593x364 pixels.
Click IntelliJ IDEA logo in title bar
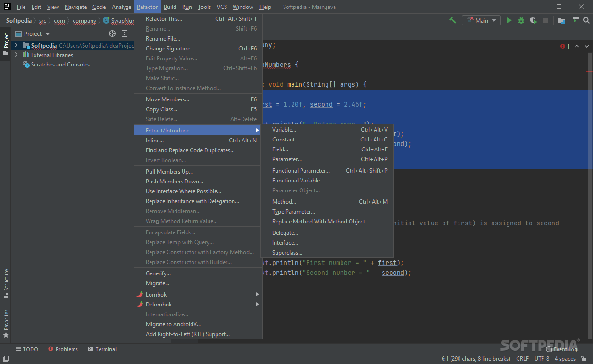point(7,7)
